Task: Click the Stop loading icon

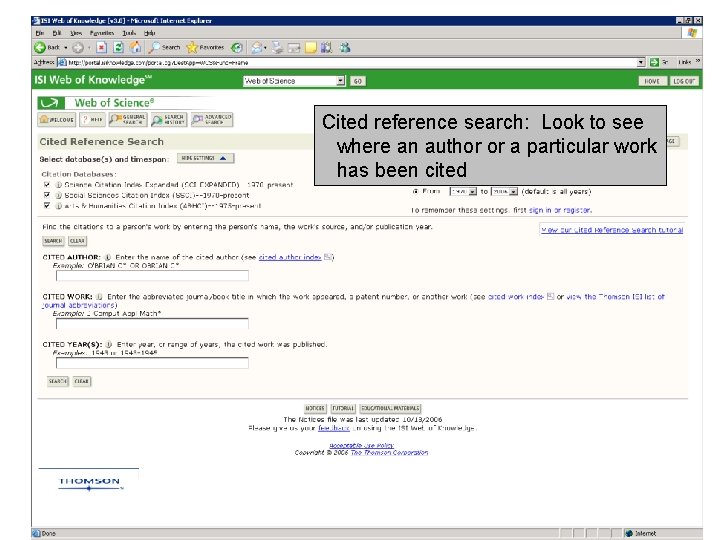Action: pos(101,47)
